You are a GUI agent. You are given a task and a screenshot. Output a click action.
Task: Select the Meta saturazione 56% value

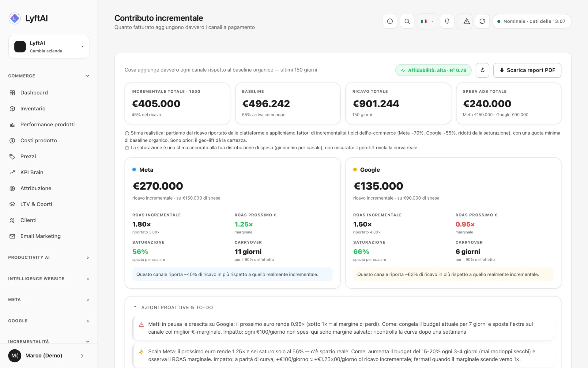point(140,252)
